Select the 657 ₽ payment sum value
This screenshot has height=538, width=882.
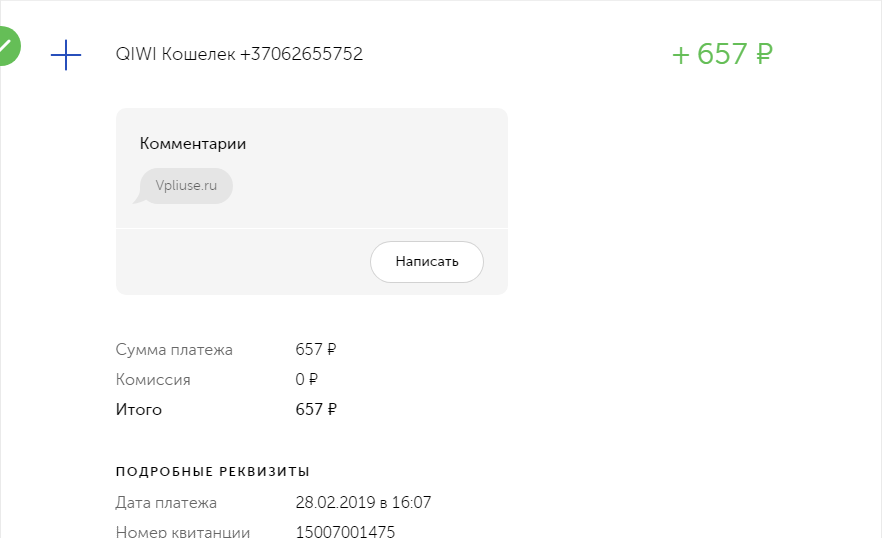point(316,349)
